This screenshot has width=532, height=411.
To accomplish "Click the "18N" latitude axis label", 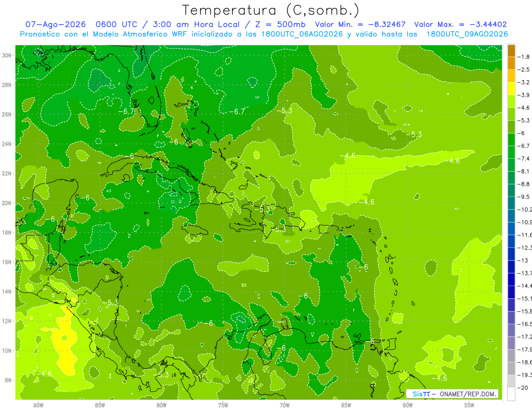I will point(7,232).
